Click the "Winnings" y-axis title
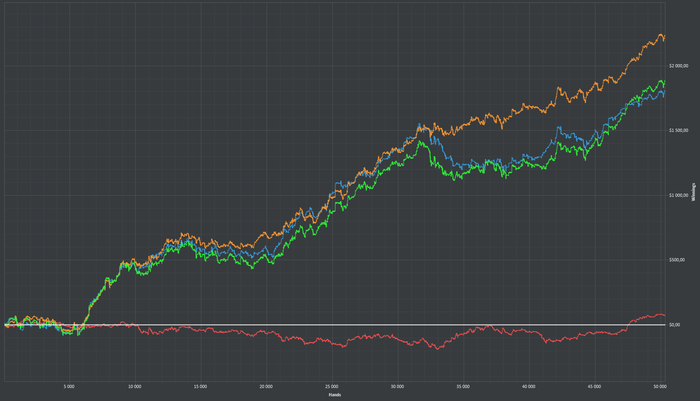The image size is (700, 401). click(694, 192)
